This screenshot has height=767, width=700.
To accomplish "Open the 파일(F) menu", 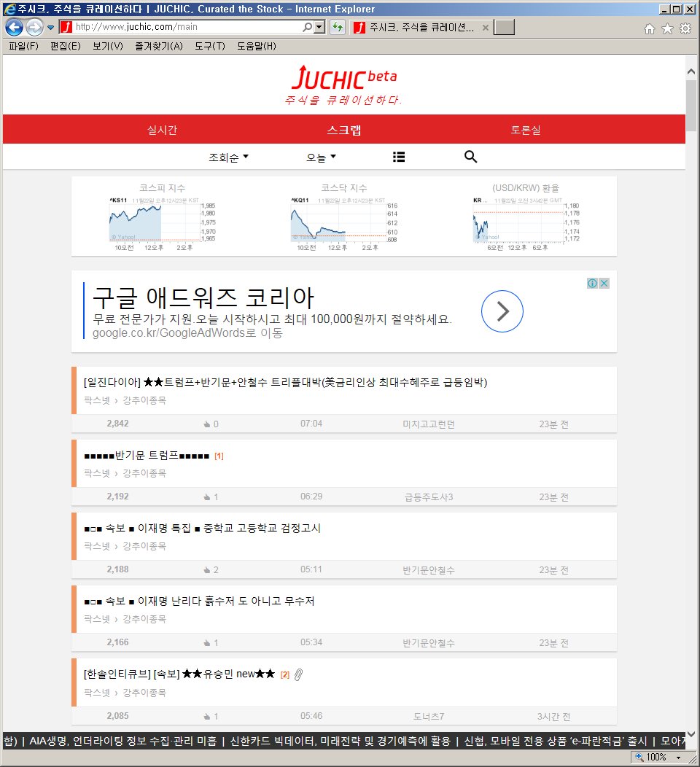I will (23, 46).
